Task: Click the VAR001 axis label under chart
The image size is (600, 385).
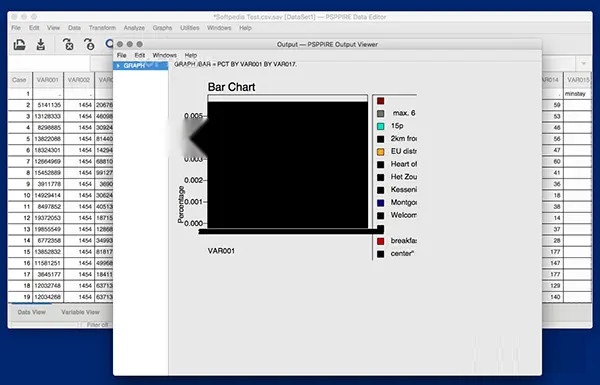Action: (x=221, y=251)
